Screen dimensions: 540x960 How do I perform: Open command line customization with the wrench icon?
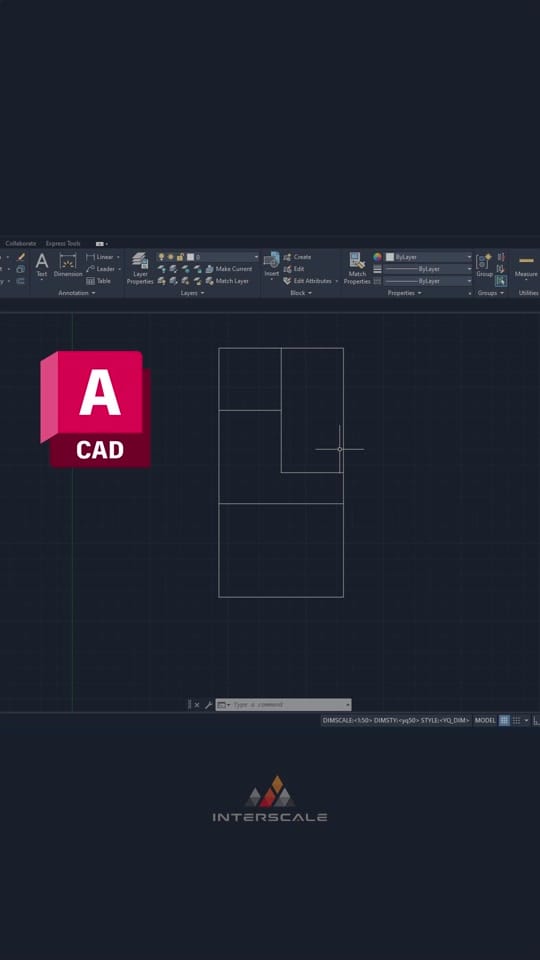click(x=208, y=705)
